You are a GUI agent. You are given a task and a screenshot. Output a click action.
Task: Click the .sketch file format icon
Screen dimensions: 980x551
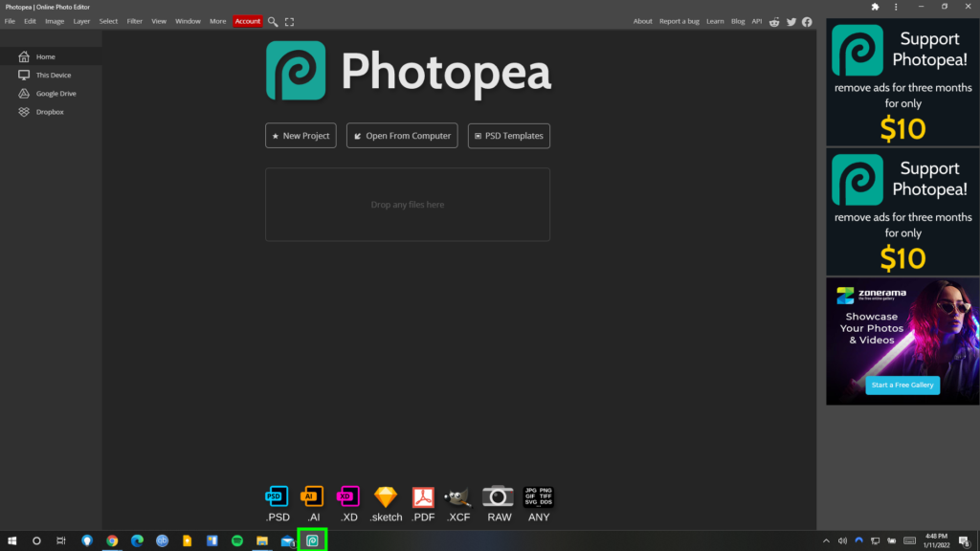[x=386, y=497]
